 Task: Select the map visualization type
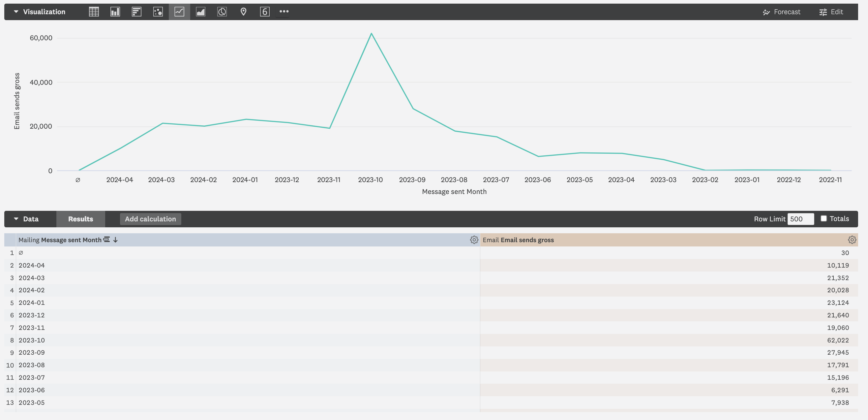[243, 12]
